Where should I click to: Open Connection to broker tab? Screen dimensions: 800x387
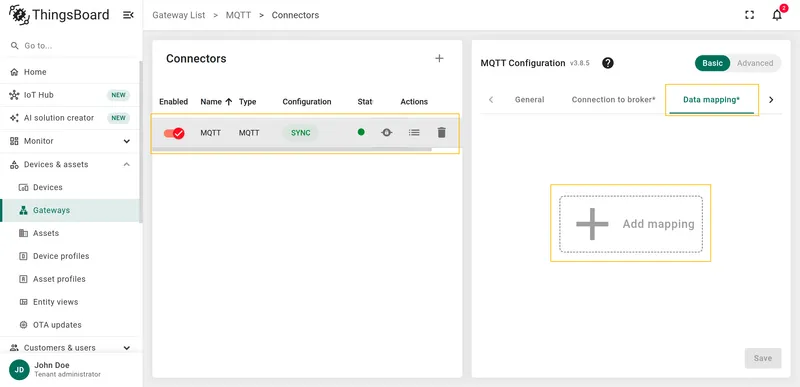tap(613, 99)
